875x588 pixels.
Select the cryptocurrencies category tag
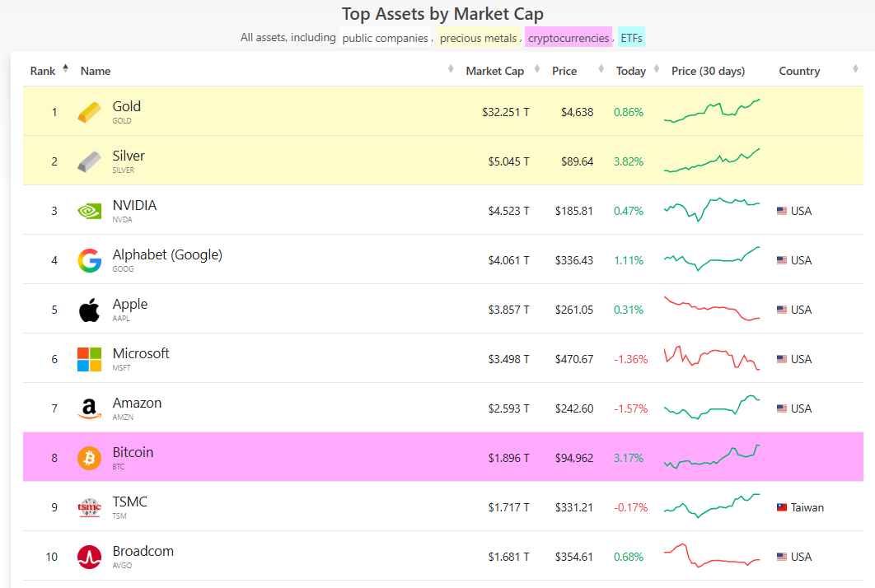pos(569,38)
